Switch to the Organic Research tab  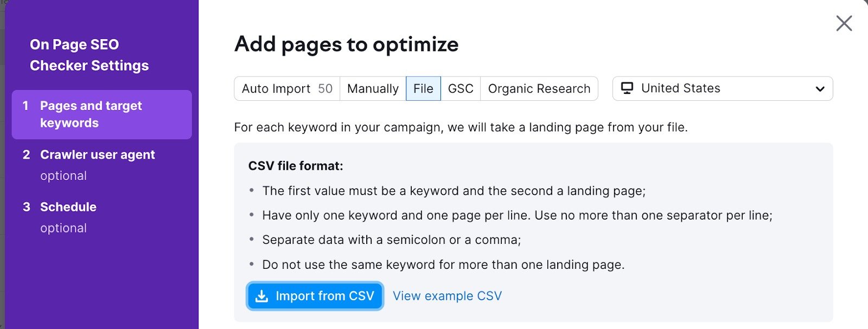click(x=539, y=88)
